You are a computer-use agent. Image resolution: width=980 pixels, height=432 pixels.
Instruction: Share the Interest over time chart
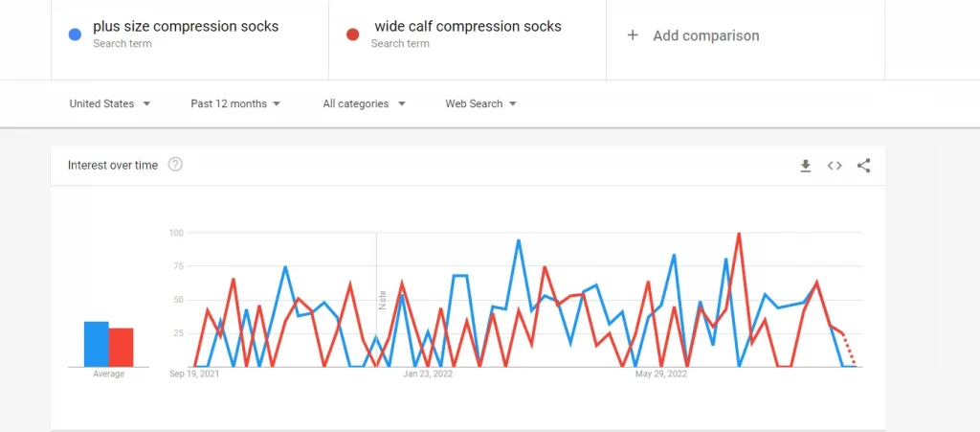tap(864, 166)
